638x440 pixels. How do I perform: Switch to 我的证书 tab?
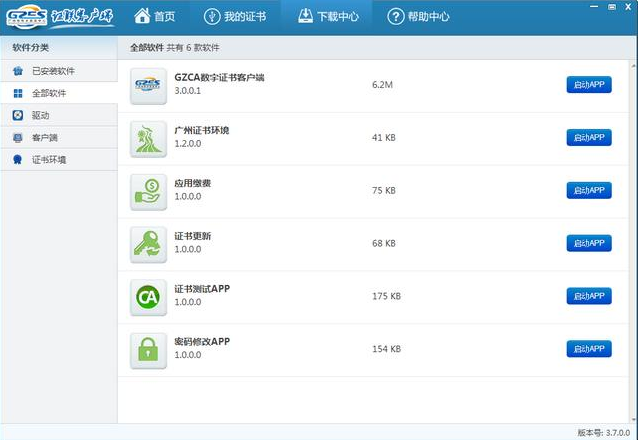pyautogui.click(x=235, y=16)
